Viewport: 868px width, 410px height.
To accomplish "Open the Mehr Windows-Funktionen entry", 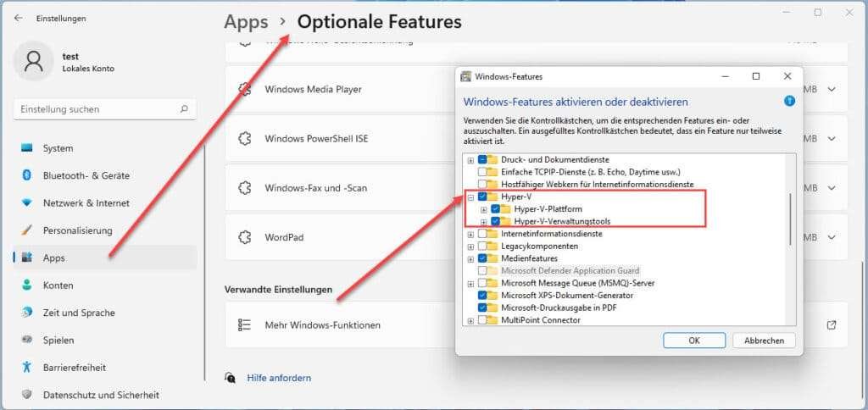I will [x=537, y=324].
